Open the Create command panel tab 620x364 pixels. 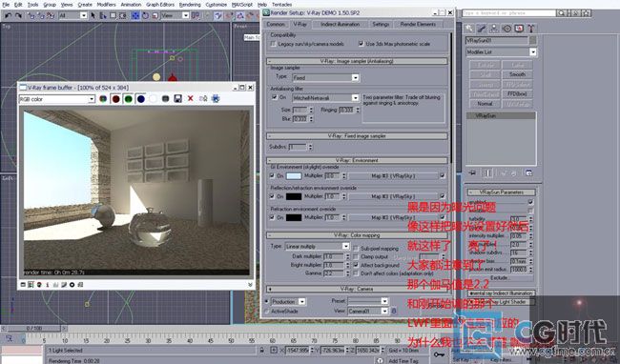(x=469, y=28)
